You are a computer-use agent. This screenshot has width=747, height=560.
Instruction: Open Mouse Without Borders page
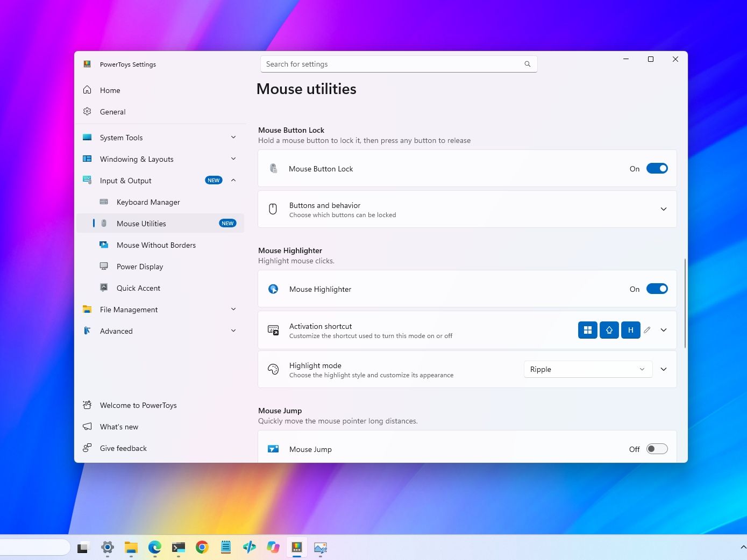coord(160,245)
